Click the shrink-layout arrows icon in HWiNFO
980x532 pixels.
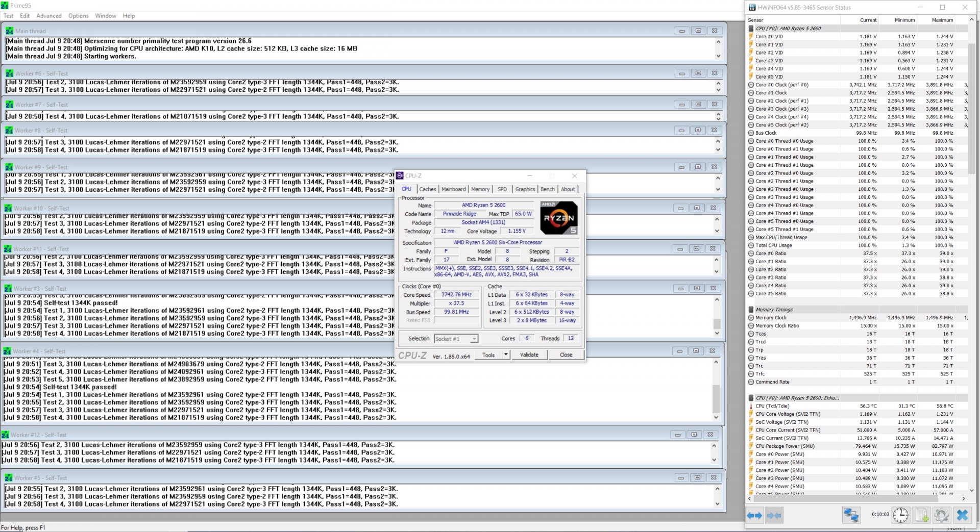click(x=774, y=515)
